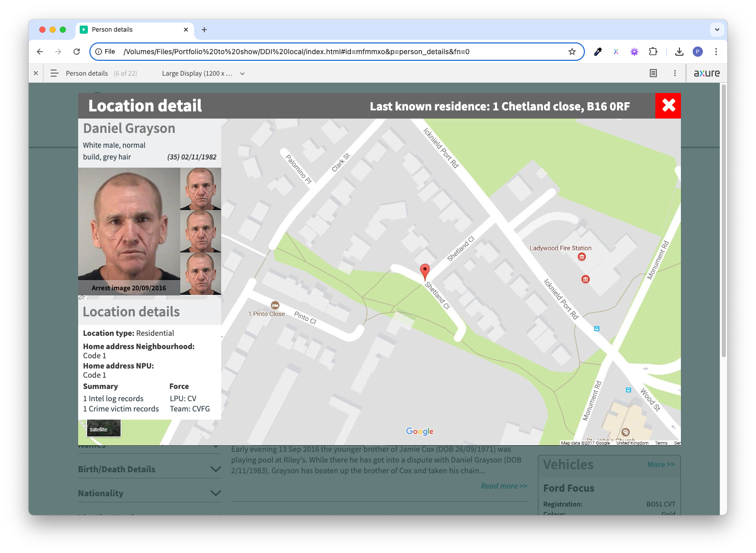Open the purple gear extension icon
756x553 pixels.
[634, 52]
